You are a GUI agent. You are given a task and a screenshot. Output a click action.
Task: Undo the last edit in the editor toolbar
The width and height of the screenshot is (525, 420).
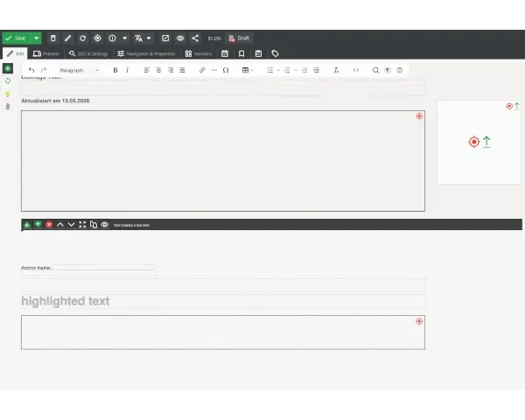31,70
